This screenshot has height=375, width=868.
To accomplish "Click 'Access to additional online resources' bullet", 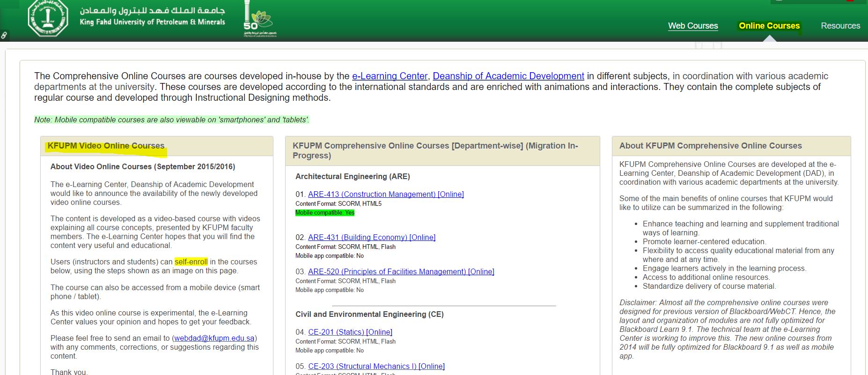I will [706, 277].
